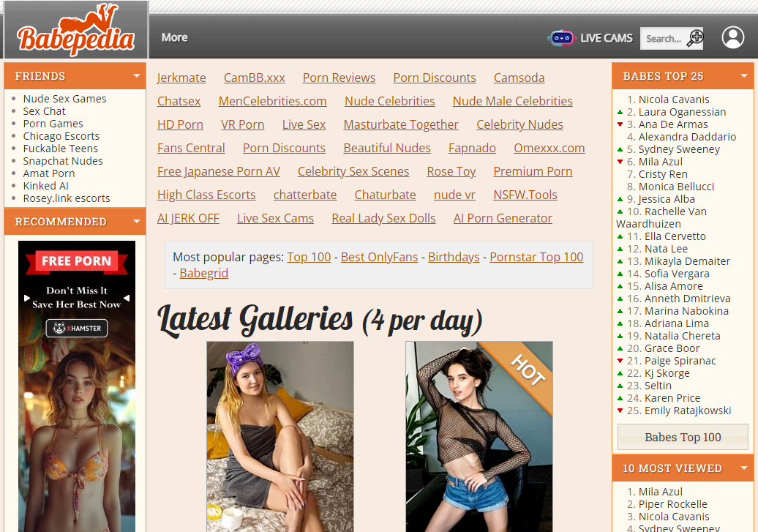The width and height of the screenshot is (758, 532).
Task: Select Piper Rockelle in 10 Most Viewed
Action: [672, 504]
